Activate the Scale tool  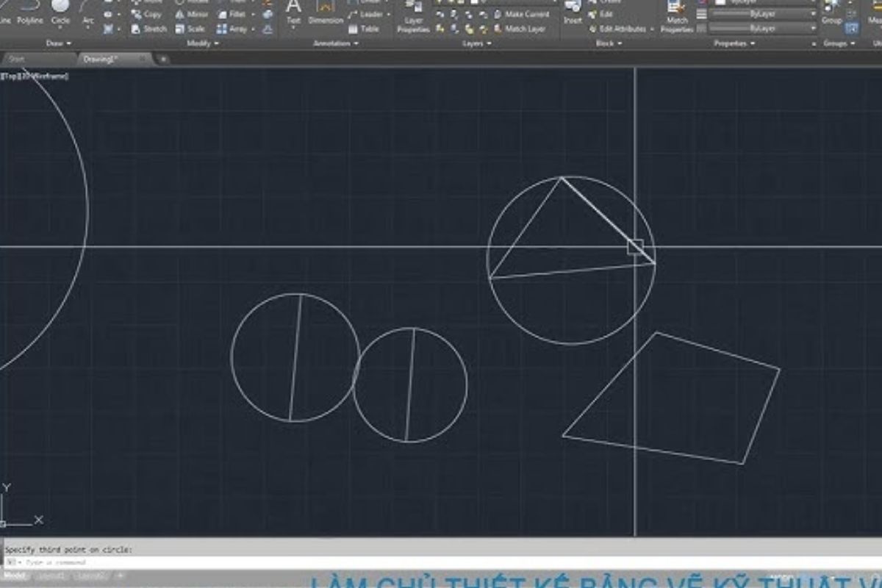[x=190, y=29]
